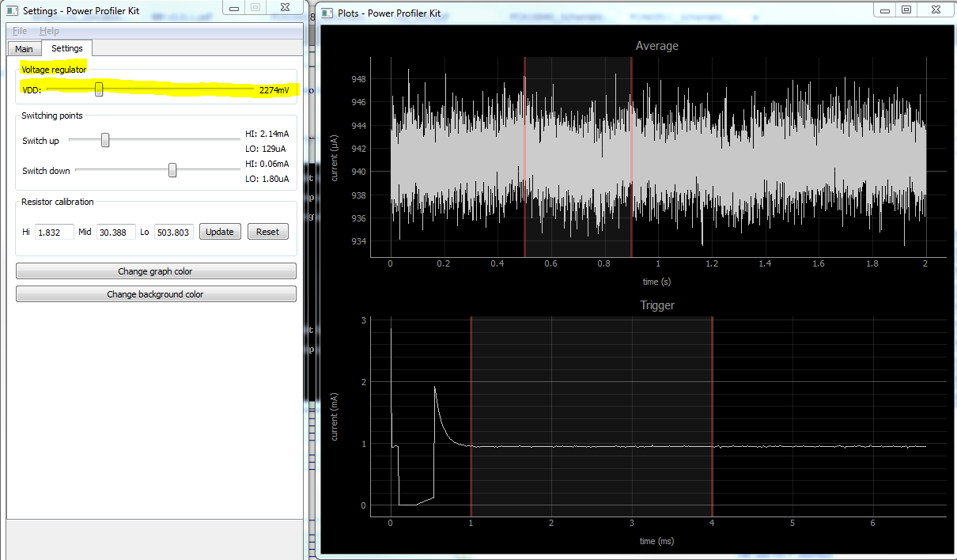The image size is (957, 560).
Task: Click the VDD voltage slider handle
Action: (99, 89)
